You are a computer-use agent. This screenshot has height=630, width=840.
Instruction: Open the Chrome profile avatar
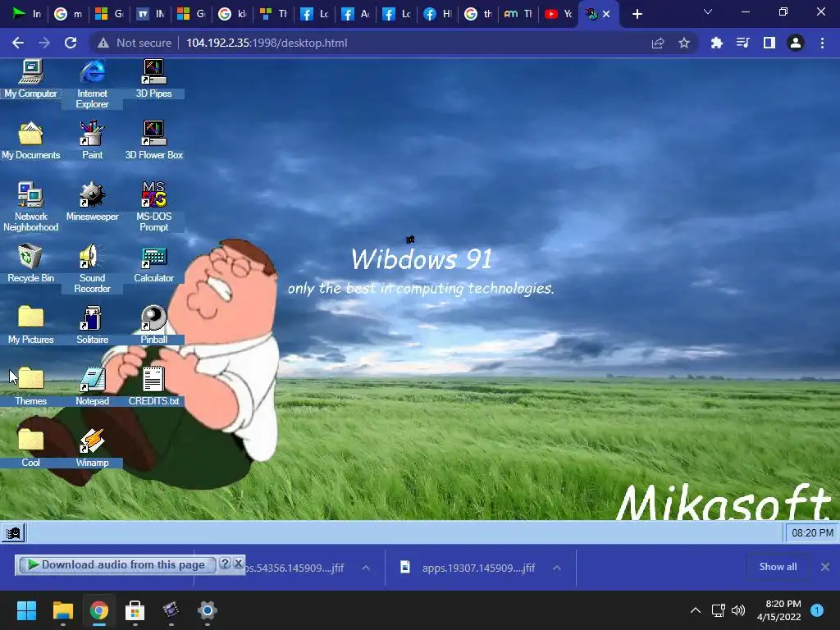coord(796,43)
